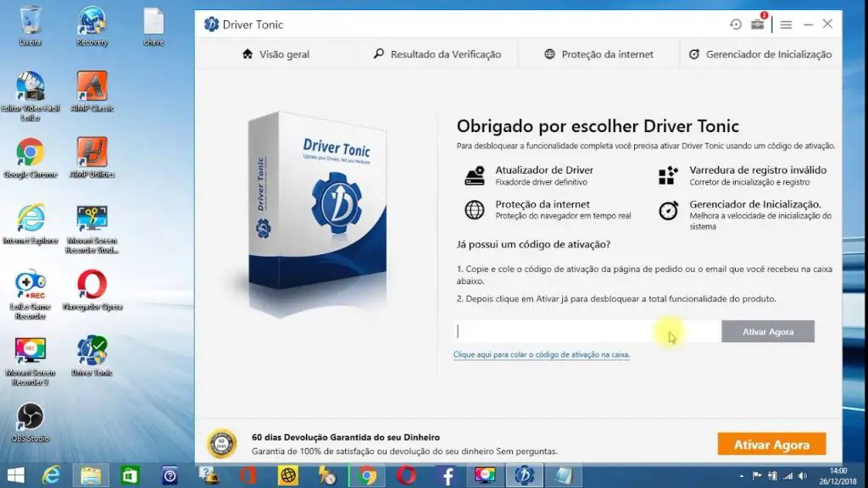Click the Gerenciador de Inicialização stopwatch icon
This screenshot has width=868, height=488.
[x=668, y=210]
